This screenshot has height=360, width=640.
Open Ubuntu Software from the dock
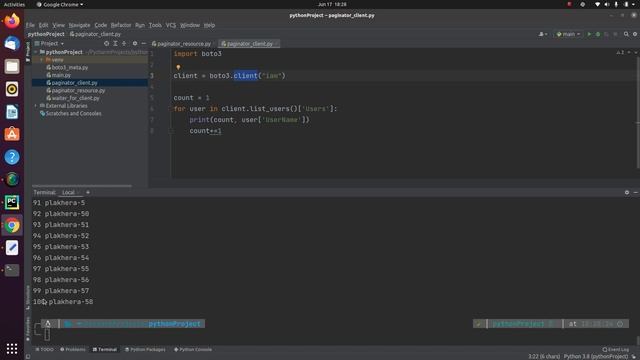click(12, 134)
